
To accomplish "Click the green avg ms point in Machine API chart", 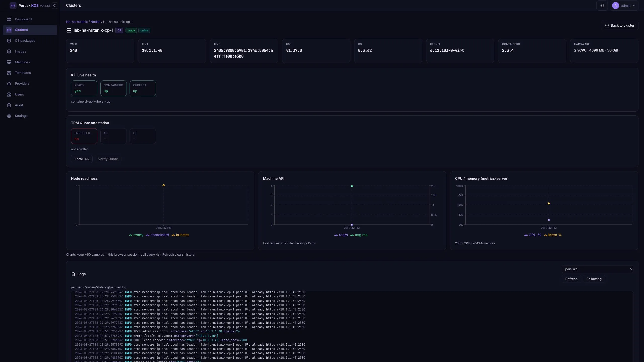I will (352, 186).
